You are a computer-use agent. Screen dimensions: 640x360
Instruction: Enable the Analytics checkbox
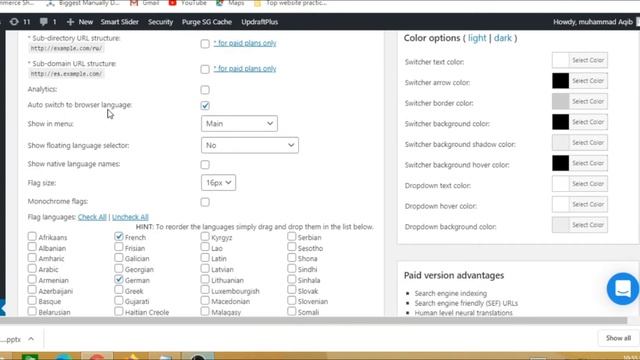205,90
